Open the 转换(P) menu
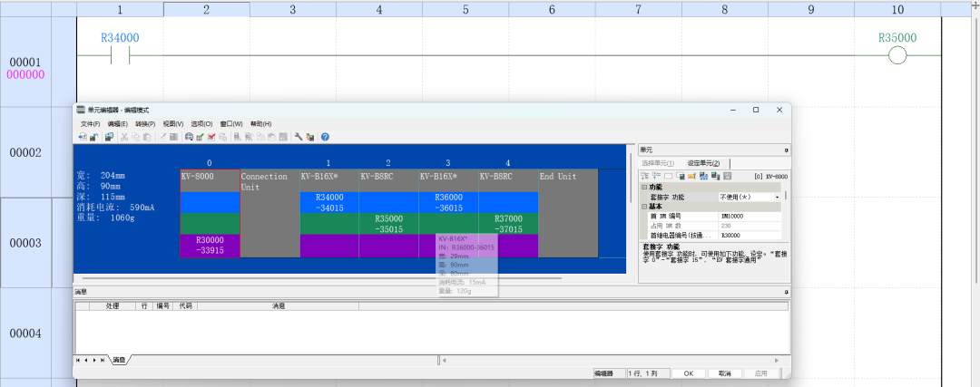 point(145,123)
